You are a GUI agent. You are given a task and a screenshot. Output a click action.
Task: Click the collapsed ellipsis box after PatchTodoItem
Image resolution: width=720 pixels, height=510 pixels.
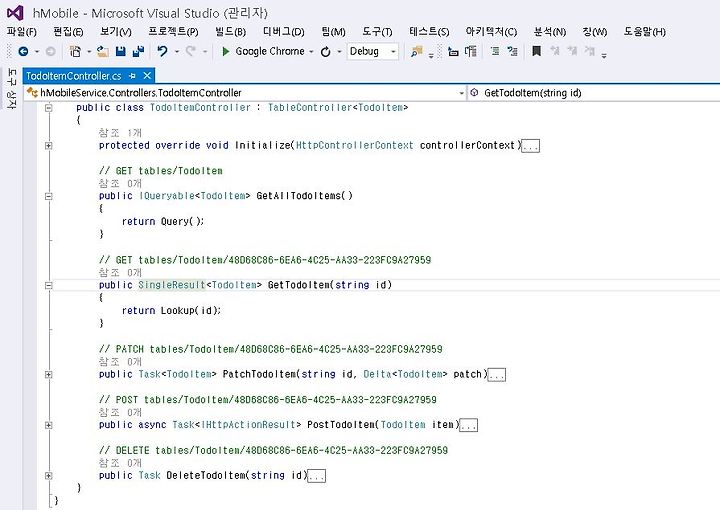pos(496,375)
